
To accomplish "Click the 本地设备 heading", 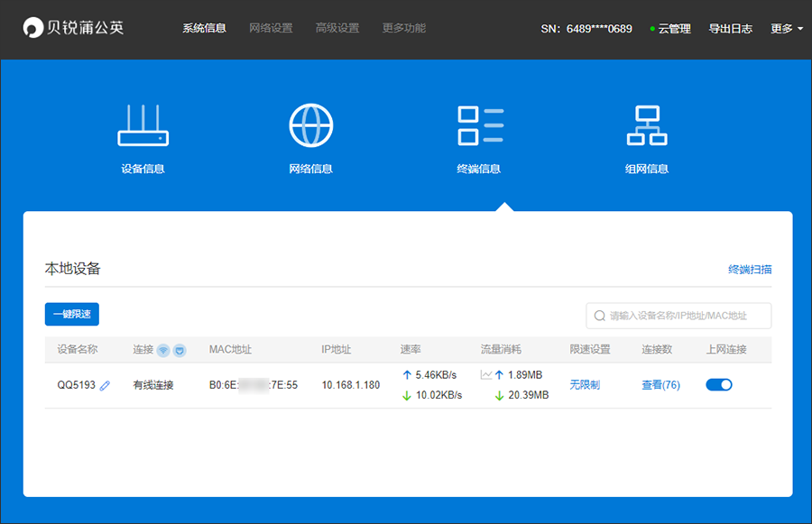I will 72,268.
